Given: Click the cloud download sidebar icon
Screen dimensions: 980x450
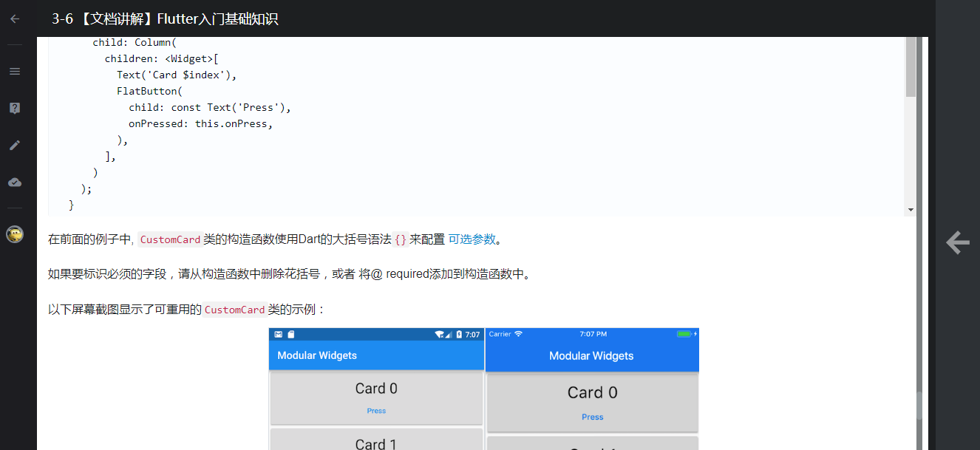Looking at the screenshot, I should coord(14,182).
